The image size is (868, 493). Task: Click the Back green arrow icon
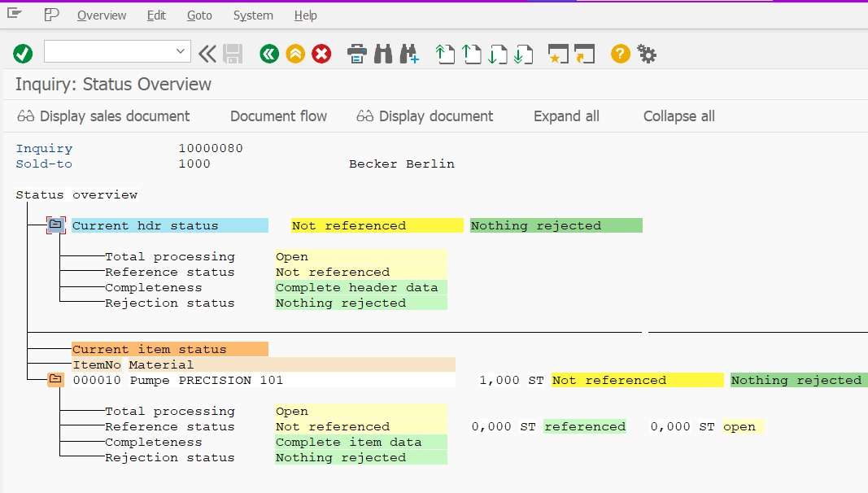(269, 54)
